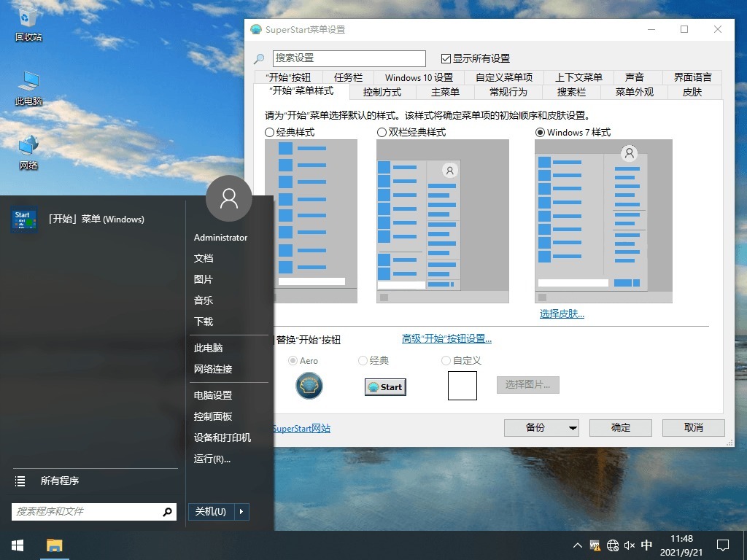
Task: Select the classic Start button preview image
Action: click(385, 386)
